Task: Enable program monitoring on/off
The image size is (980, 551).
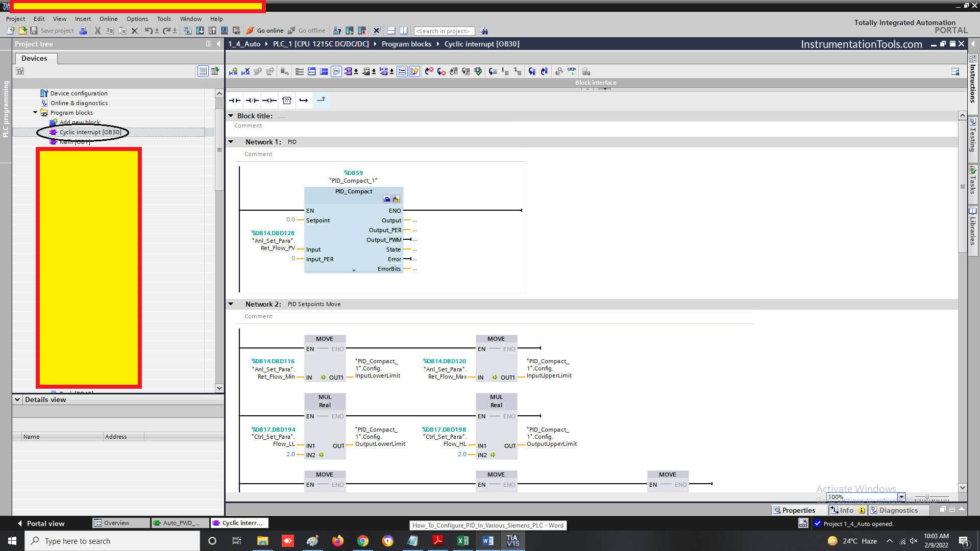Action: pyautogui.click(x=572, y=71)
